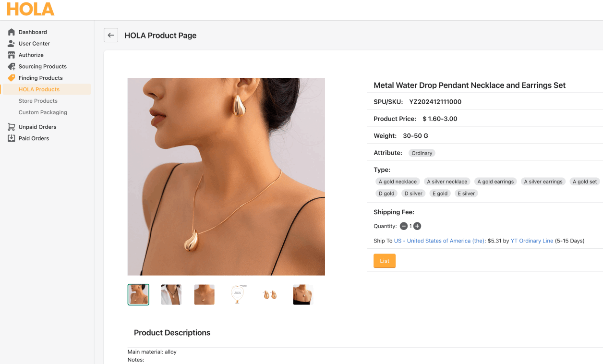Select the "A gold necklace" type
The height and width of the screenshot is (364, 603).
point(398,182)
